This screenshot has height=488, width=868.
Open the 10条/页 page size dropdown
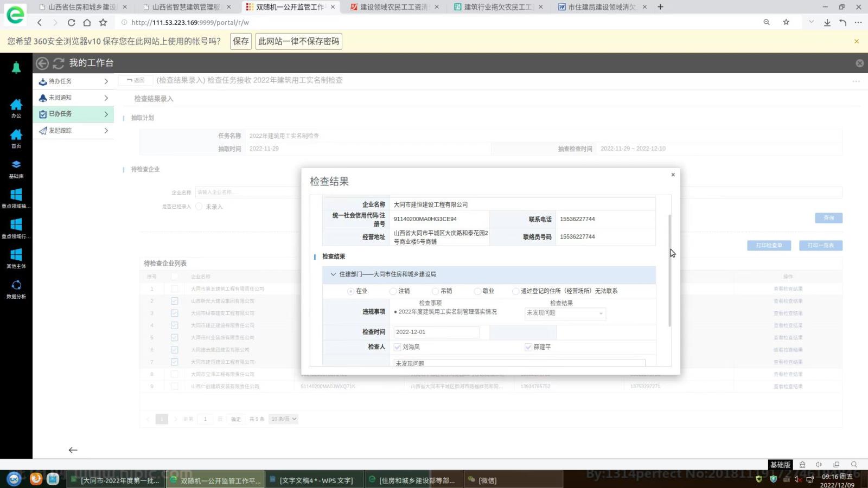click(284, 419)
